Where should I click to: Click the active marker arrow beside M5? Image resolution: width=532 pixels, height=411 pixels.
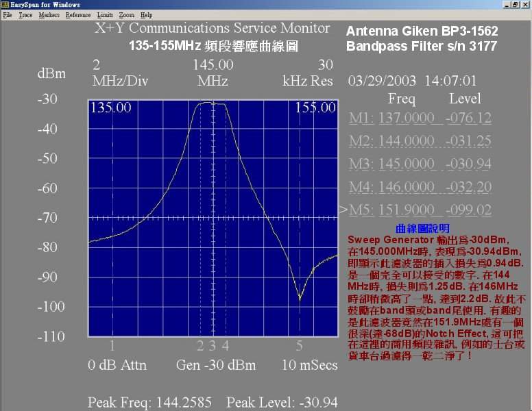[x=343, y=210]
